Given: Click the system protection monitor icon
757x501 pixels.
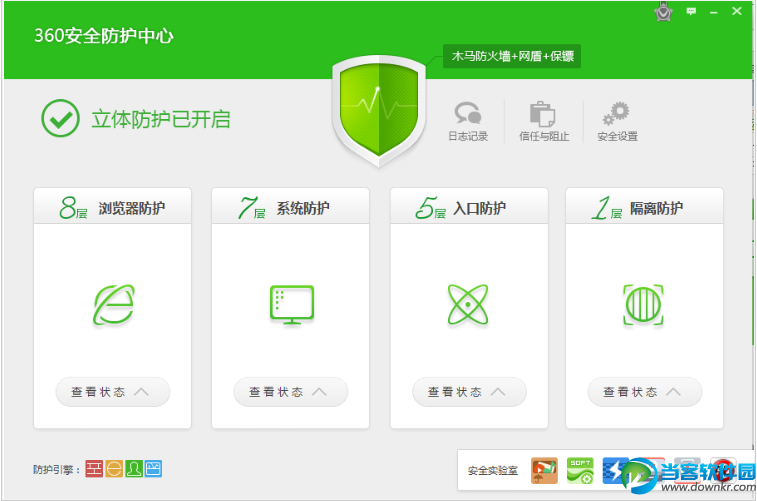Looking at the screenshot, I should point(292,305).
